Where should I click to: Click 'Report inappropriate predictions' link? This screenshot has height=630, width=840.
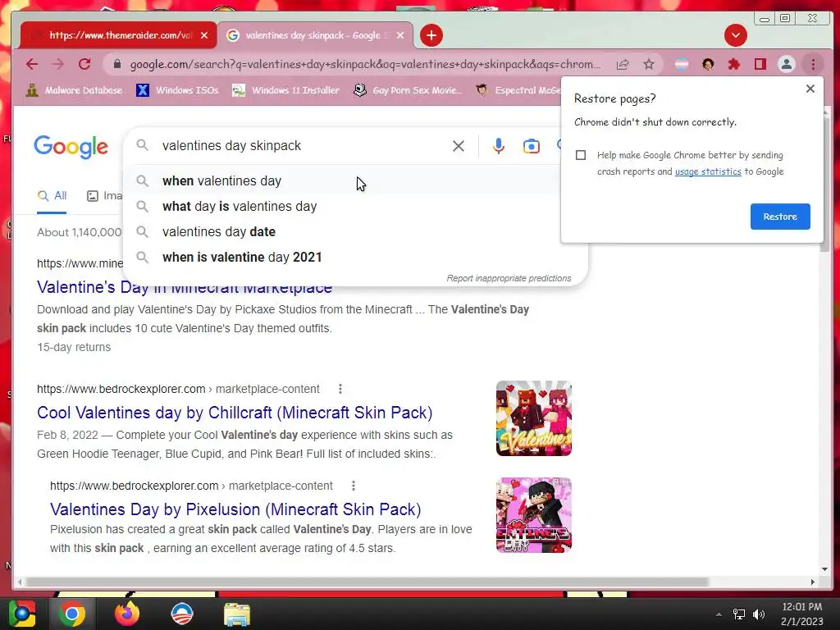509,278
